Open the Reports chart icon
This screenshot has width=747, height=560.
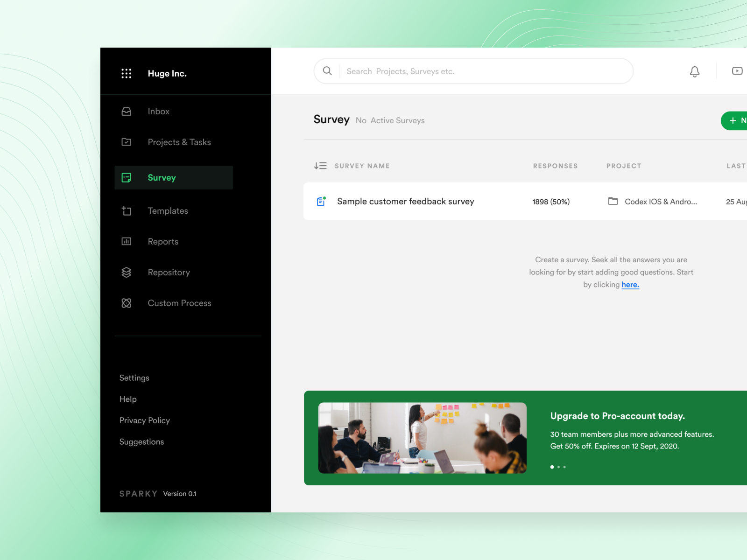tap(126, 241)
